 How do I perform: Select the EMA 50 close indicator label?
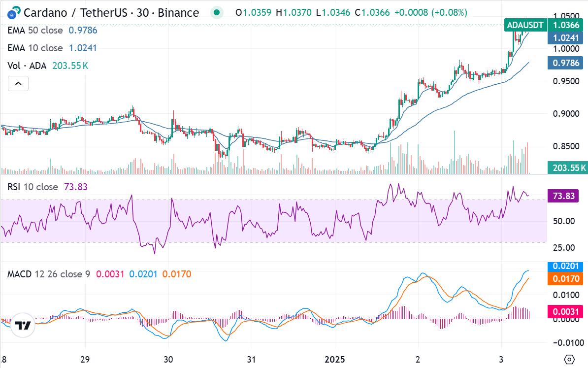coord(35,31)
